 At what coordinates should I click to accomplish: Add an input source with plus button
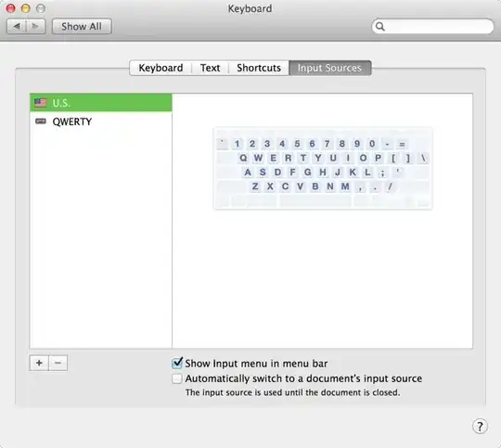39,363
